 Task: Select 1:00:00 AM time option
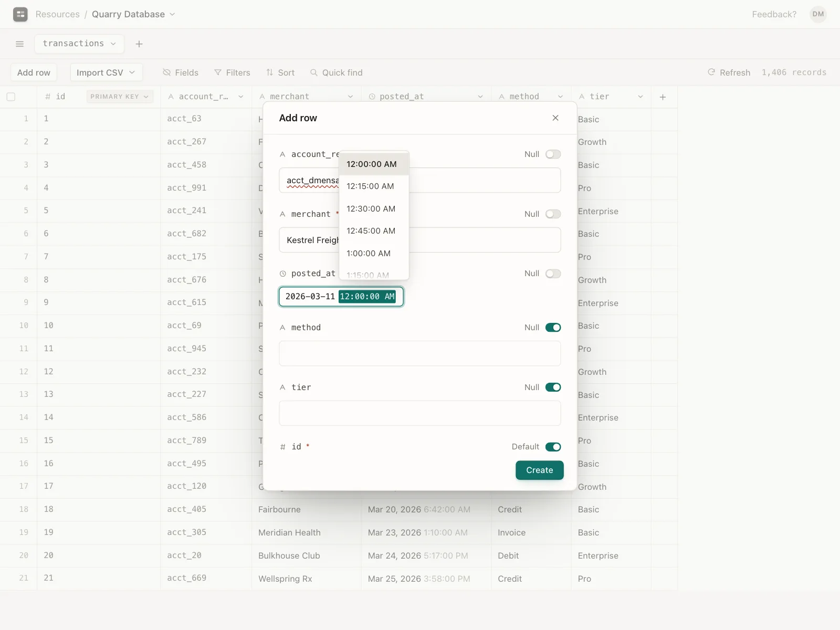(x=374, y=254)
